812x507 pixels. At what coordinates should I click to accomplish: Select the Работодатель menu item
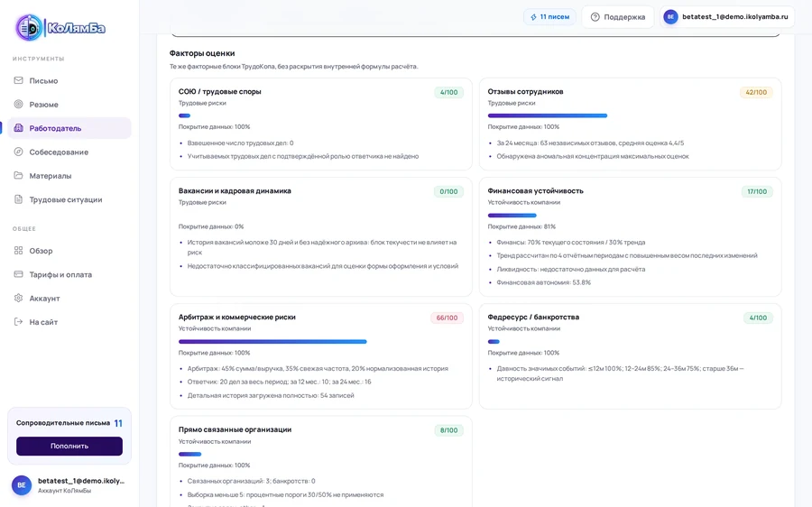[x=69, y=128]
